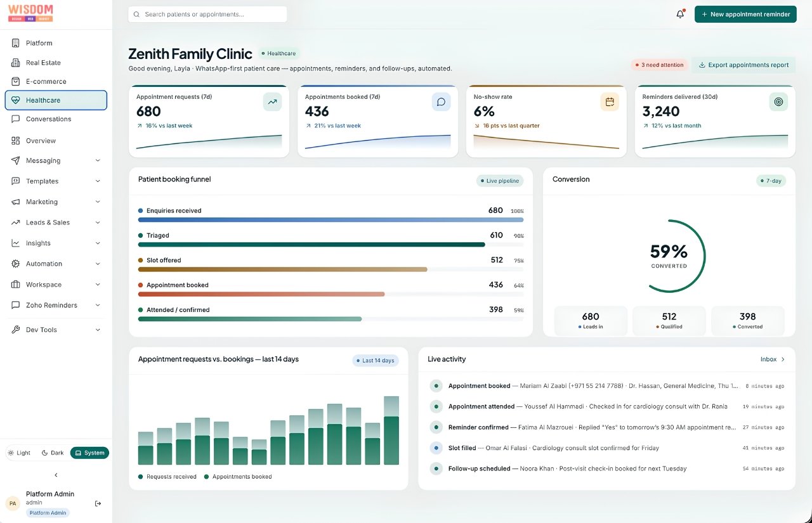
Task: Click the Insights chart icon
Action: tap(15, 243)
